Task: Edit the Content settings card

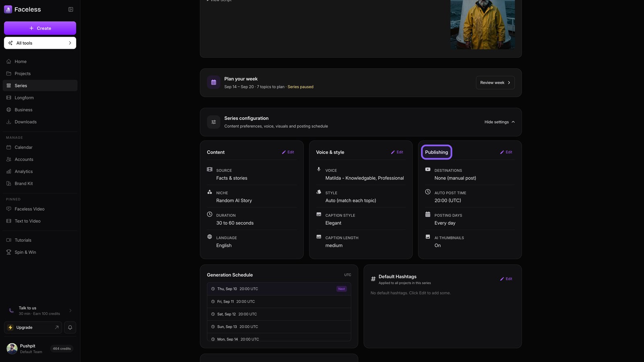Action: 288,152
